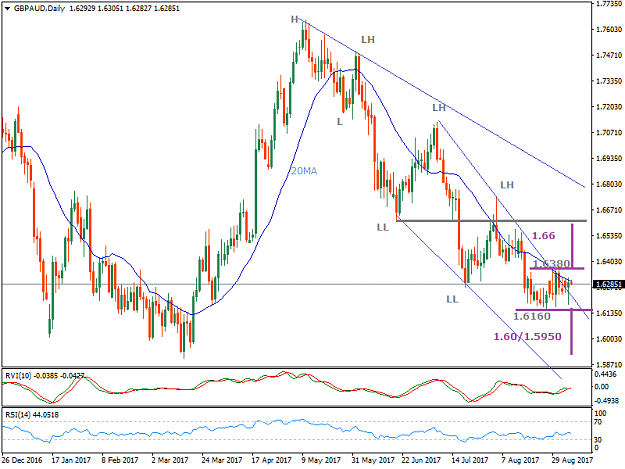
Task: Click the GBPAUD,Daily symbol title
Action: (39, 8)
